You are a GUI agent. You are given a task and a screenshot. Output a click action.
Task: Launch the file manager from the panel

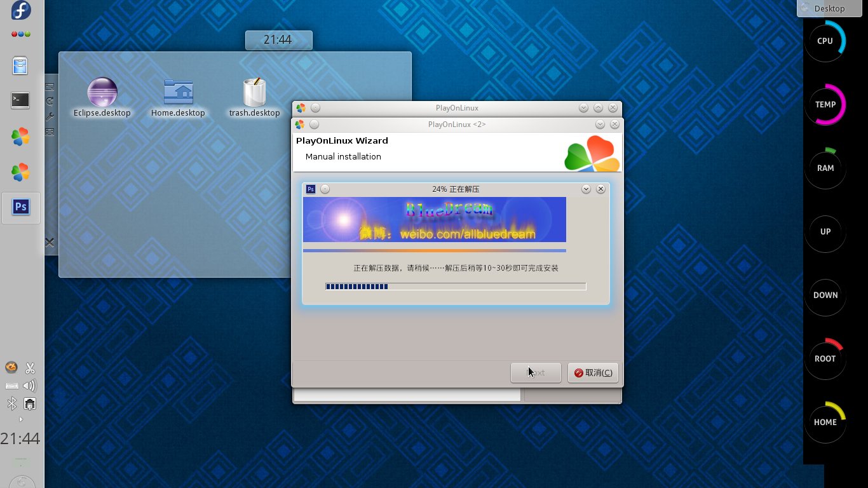pos(21,66)
